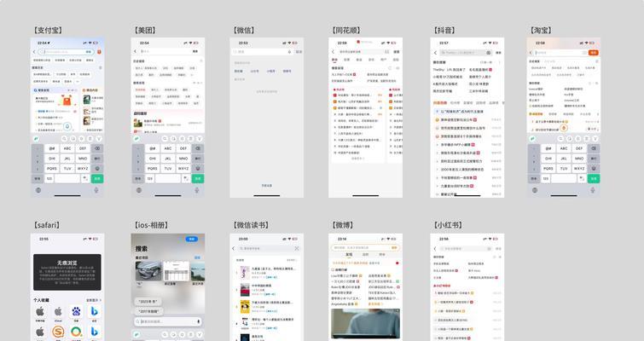Tap the delete key on the 支付宝 keyboard
The image size is (644, 341).
click(x=97, y=148)
